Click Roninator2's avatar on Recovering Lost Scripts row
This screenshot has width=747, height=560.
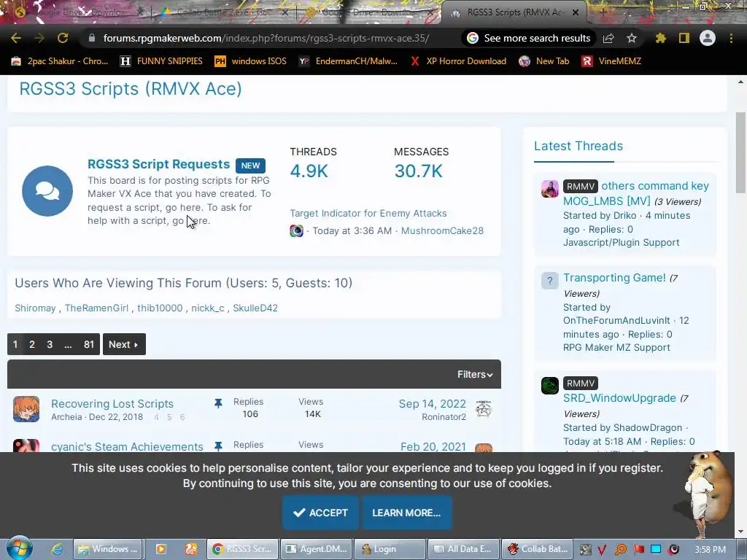tap(484, 408)
